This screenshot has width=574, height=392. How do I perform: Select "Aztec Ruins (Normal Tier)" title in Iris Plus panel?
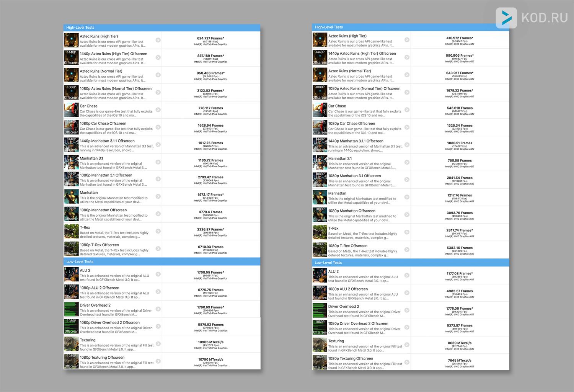click(x=101, y=71)
